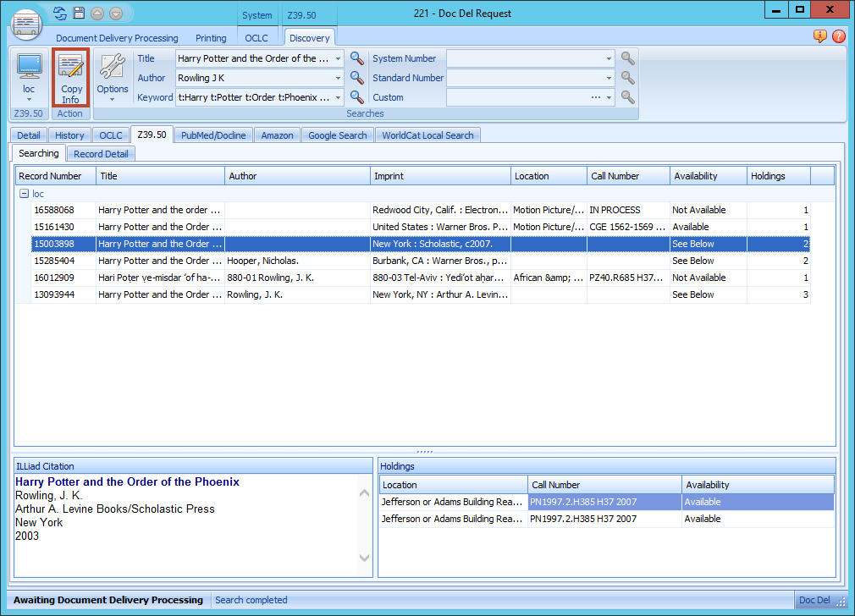Click the magnifier icon beside the Title field
The image size is (855, 616).
356,58
